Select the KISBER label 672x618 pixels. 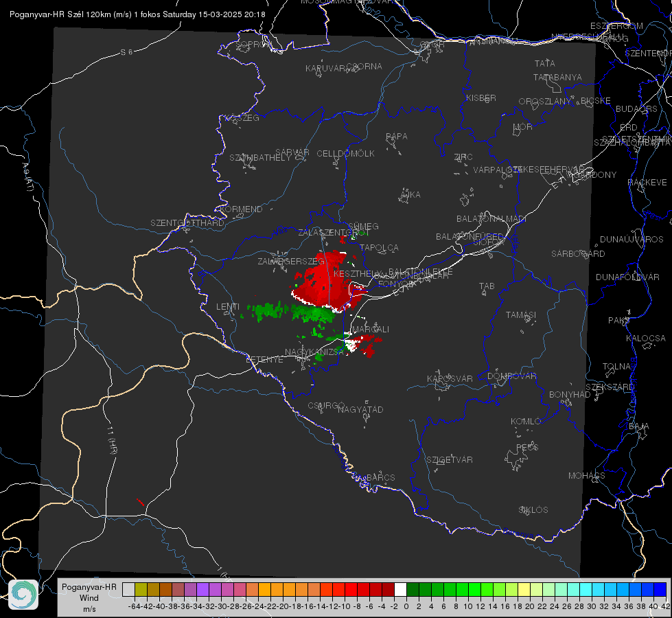(481, 98)
